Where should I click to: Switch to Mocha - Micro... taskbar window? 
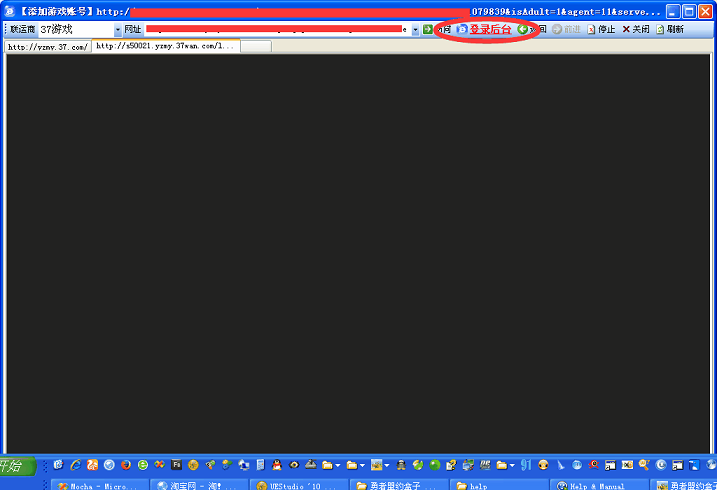[x=100, y=485]
